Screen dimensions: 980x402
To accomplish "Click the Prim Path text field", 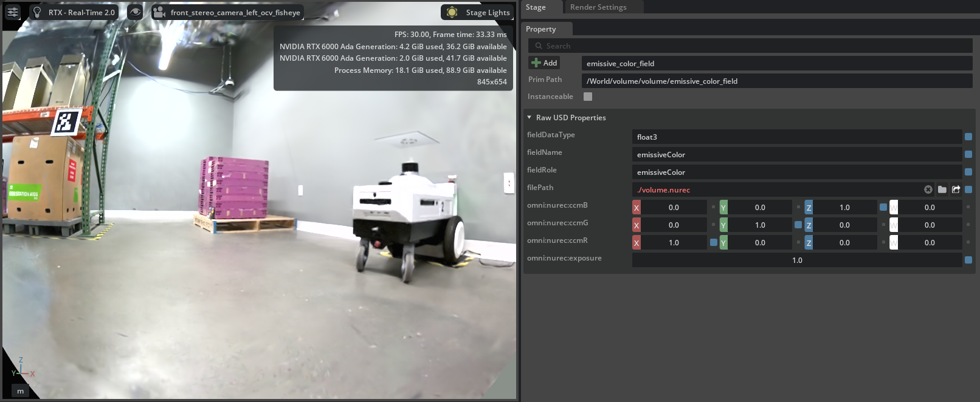I will (x=776, y=81).
